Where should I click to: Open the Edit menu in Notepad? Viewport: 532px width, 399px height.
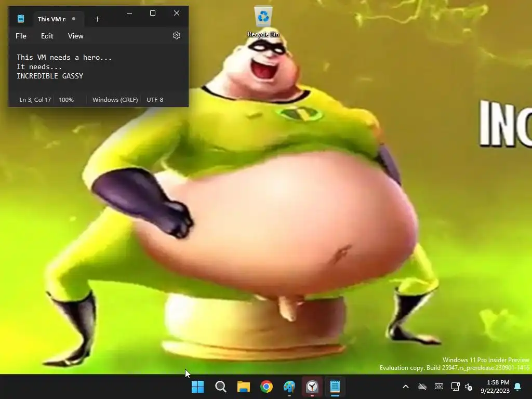[47, 36]
